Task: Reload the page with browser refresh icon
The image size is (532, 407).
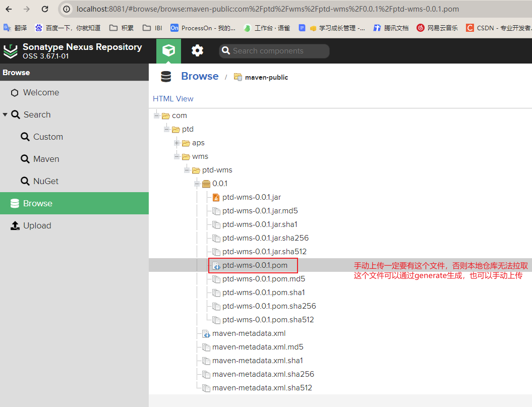Action: pyautogui.click(x=45, y=9)
